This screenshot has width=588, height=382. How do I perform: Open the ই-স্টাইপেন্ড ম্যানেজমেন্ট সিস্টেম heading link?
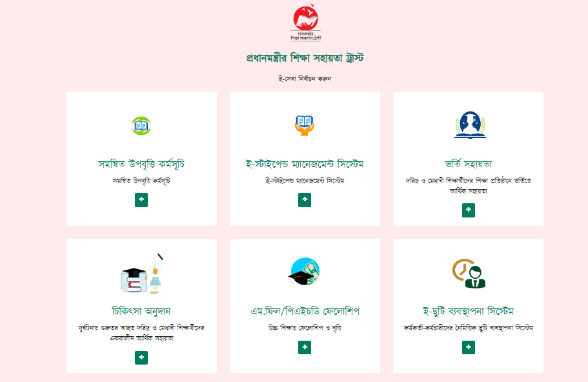(305, 164)
